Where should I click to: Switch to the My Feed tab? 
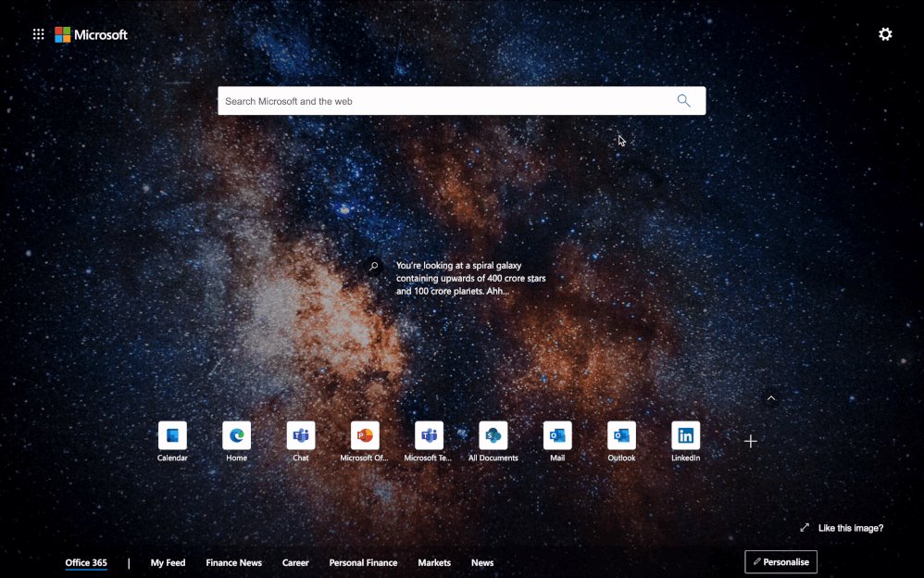(x=168, y=562)
